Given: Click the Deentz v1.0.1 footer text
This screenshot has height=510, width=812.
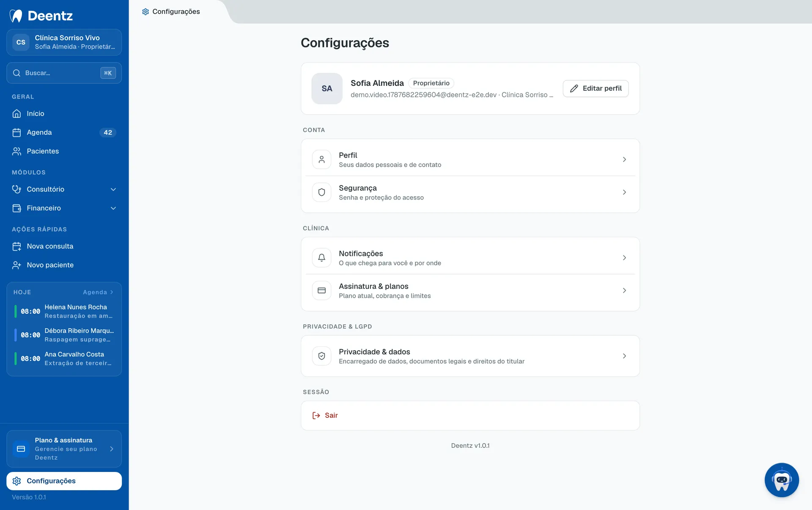Looking at the screenshot, I should coord(470,445).
